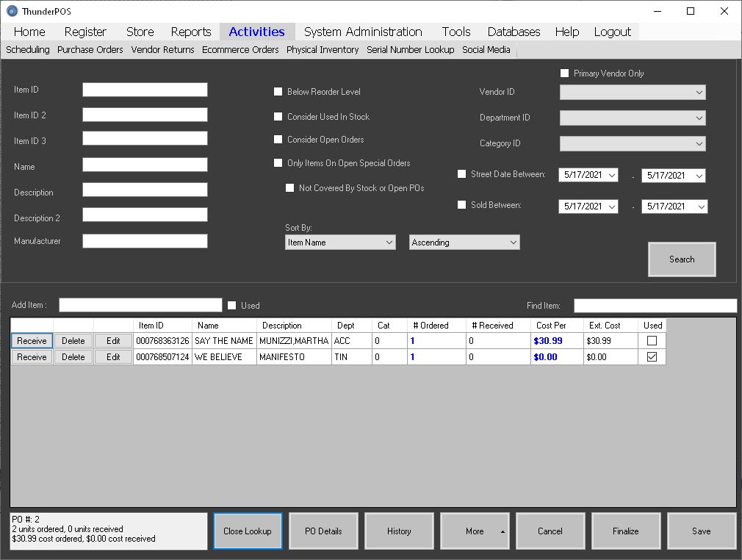Enable Street Date Between filter
The height and width of the screenshot is (560, 742).
click(462, 173)
